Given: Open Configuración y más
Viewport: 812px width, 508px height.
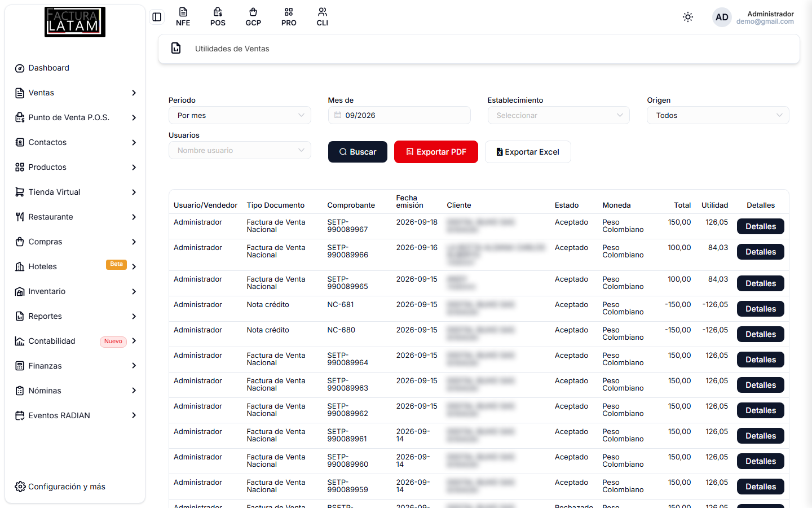Looking at the screenshot, I should pos(60,487).
